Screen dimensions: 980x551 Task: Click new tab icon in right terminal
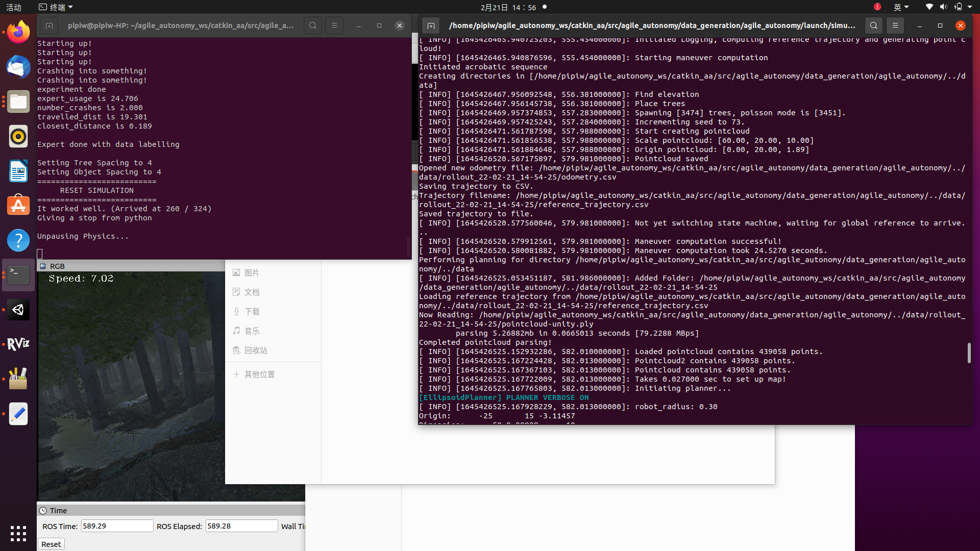coord(431,26)
